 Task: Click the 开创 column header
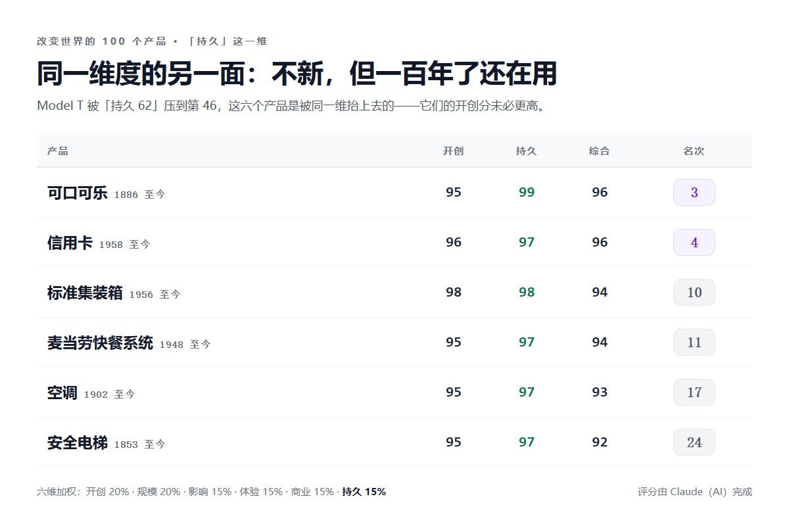[x=453, y=151]
